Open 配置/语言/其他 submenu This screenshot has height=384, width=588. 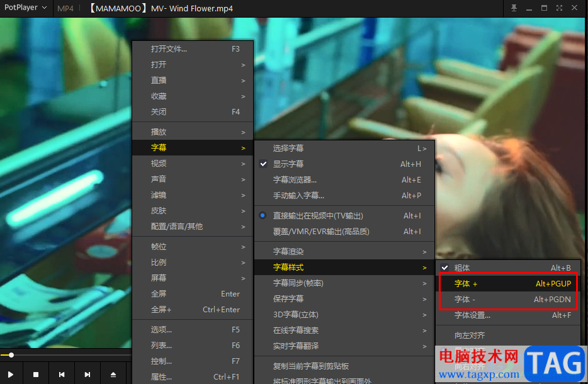(193, 227)
